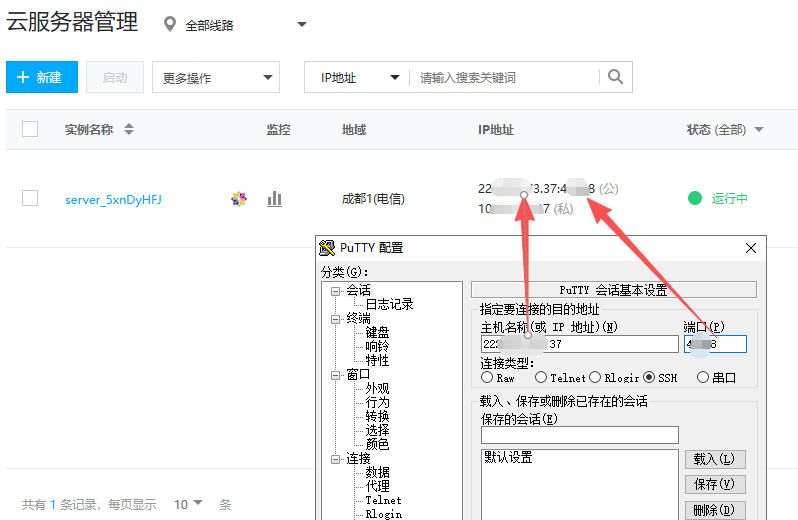Check the server_5xnDyHFJ row checkbox
Image resolution: width=798 pixels, height=520 pixels.
[30, 198]
